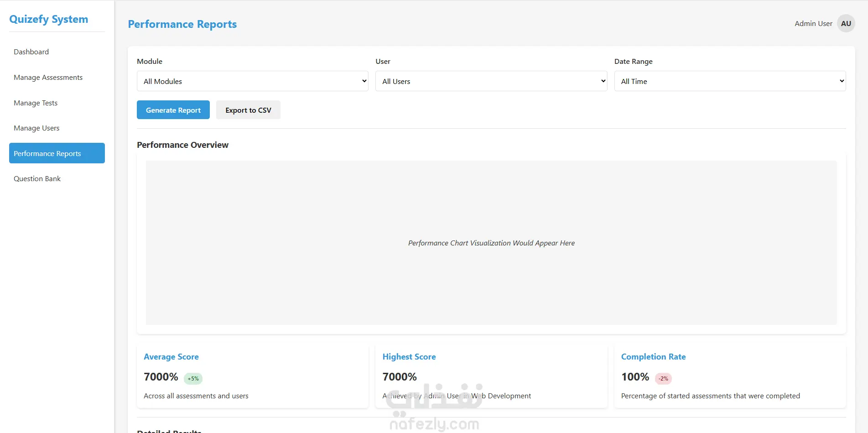This screenshot has height=433, width=868.
Task: Open the Question Bank page
Action: (37, 179)
